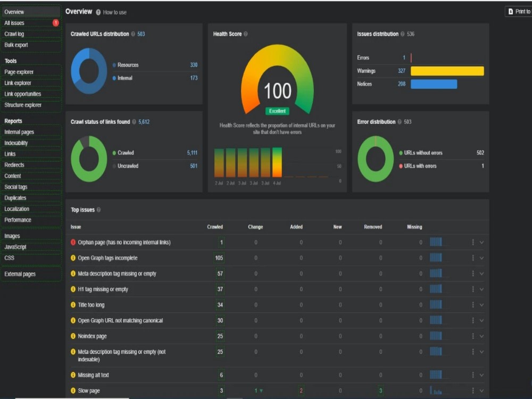Open the three-dot menu for Title too long
Screen dimensions: 532x399
coord(472,305)
